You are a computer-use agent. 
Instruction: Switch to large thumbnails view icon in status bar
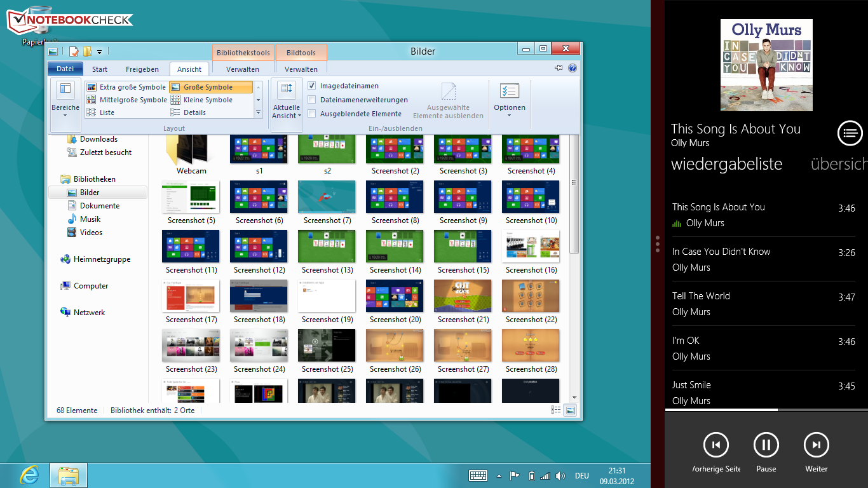point(570,410)
